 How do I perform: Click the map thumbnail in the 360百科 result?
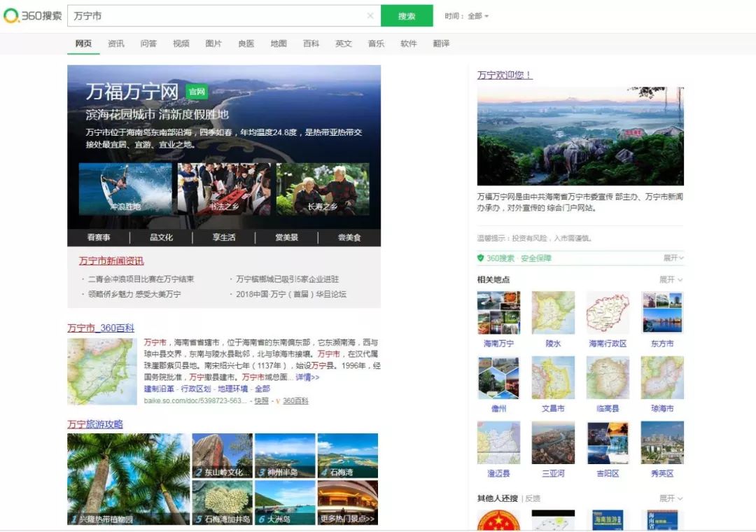pos(102,372)
